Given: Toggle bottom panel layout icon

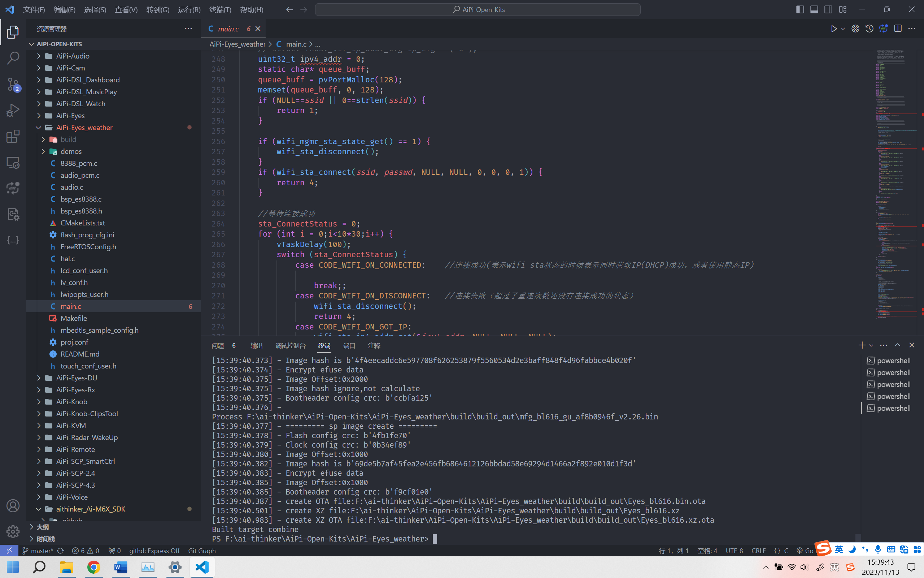Looking at the screenshot, I should point(814,9).
